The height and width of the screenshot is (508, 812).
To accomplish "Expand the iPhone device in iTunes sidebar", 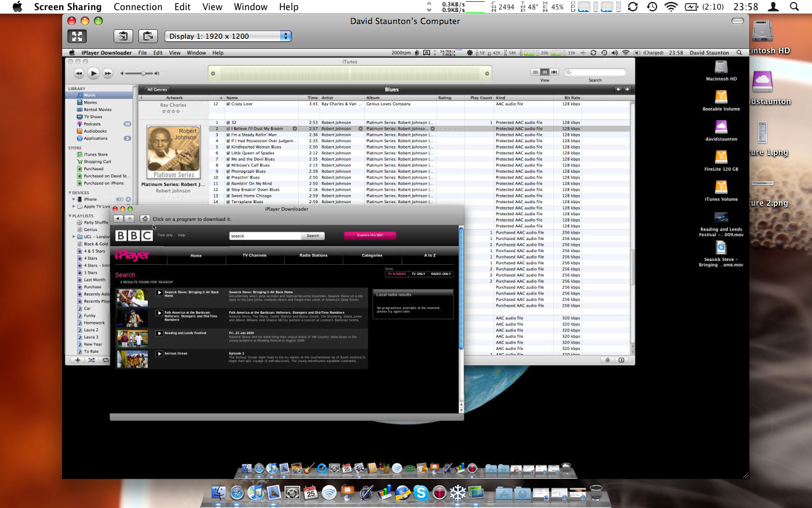I will 74,199.
